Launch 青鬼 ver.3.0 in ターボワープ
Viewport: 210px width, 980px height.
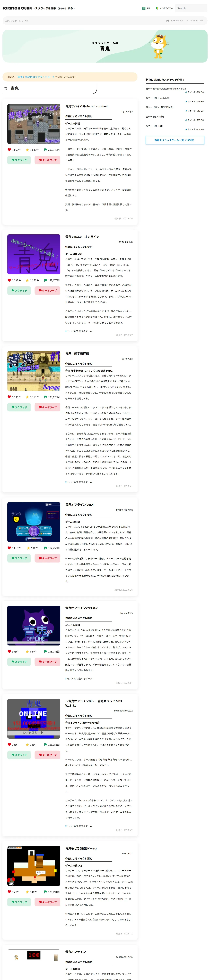click(x=47, y=291)
